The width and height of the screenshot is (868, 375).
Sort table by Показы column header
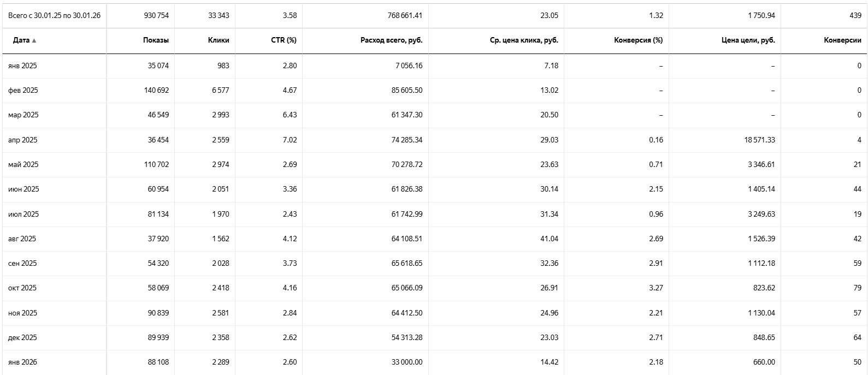156,40
